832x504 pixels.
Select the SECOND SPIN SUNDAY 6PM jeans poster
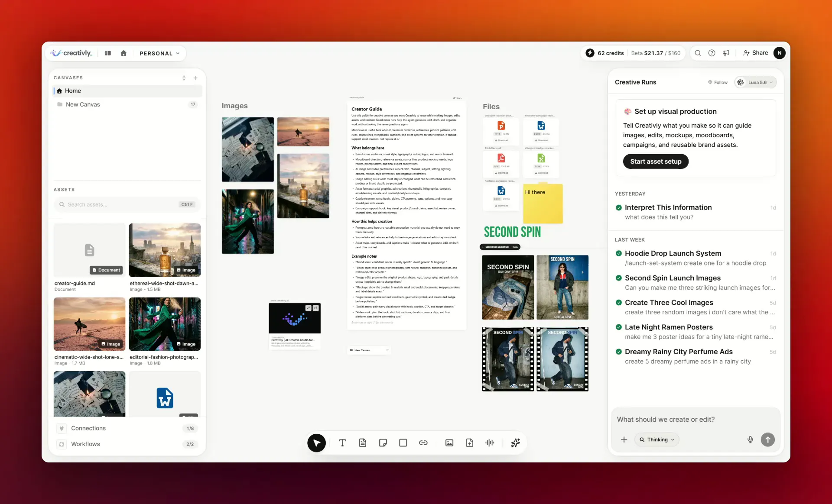click(x=508, y=287)
